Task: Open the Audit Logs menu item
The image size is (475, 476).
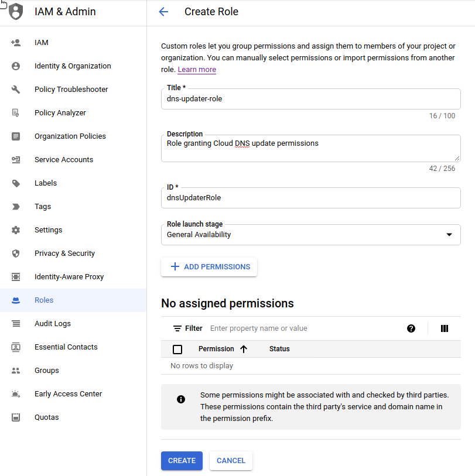Action: point(53,324)
